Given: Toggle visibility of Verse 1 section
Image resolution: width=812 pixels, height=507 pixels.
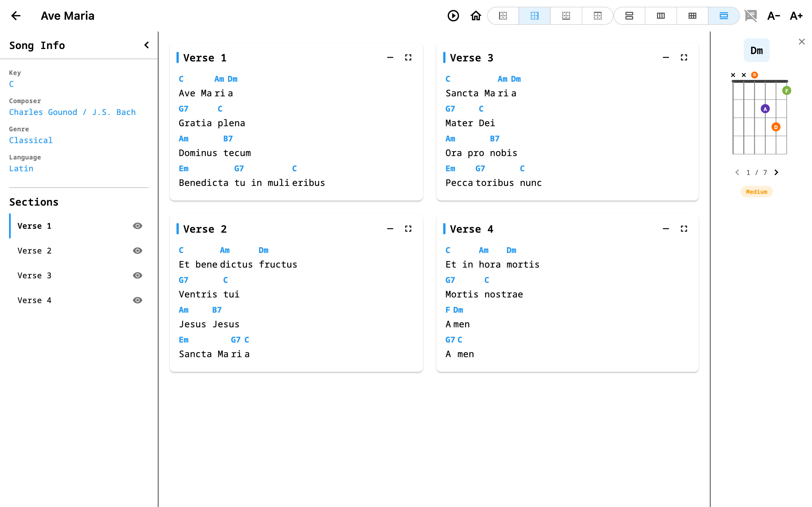Looking at the screenshot, I should (x=137, y=226).
